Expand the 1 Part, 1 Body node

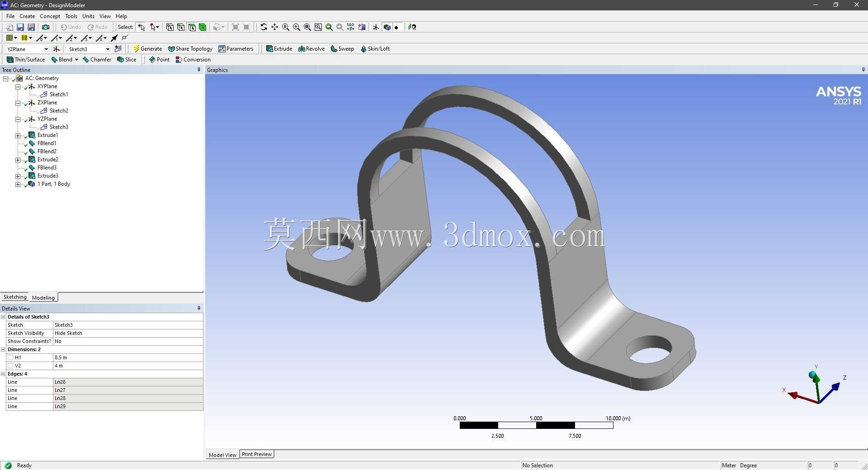[x=18, y=184]
